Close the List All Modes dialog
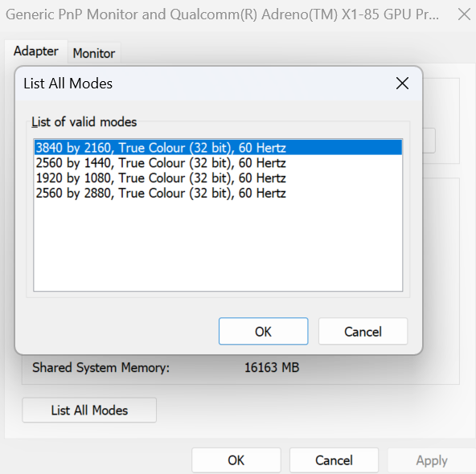476x474 pixels. 402,84
